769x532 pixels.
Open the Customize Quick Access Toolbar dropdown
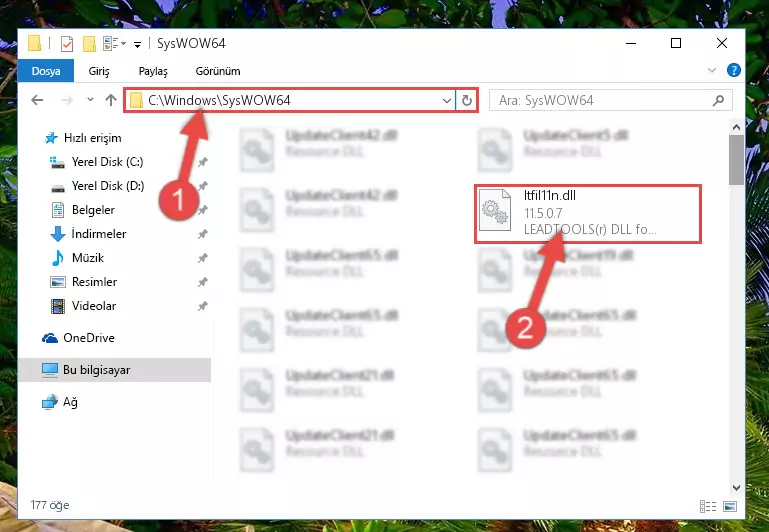pyautogui.click(x=137, y=45)
